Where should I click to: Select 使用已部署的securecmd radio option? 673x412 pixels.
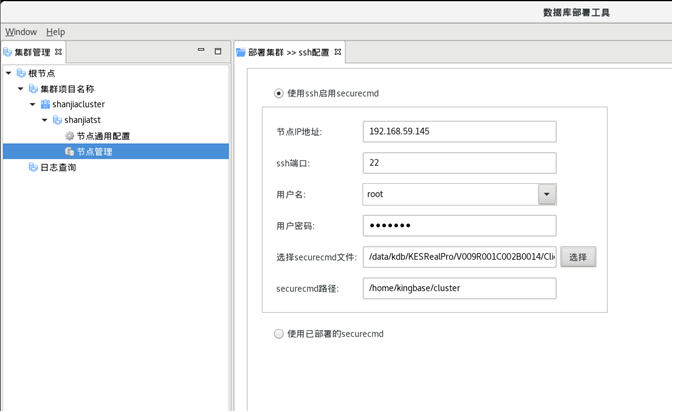[x=279, y=334]
